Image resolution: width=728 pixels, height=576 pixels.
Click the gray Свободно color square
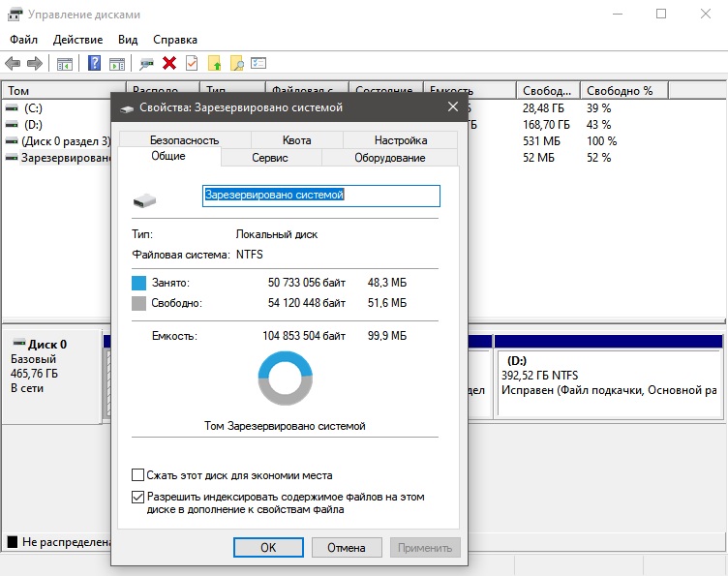coord(138,303)
